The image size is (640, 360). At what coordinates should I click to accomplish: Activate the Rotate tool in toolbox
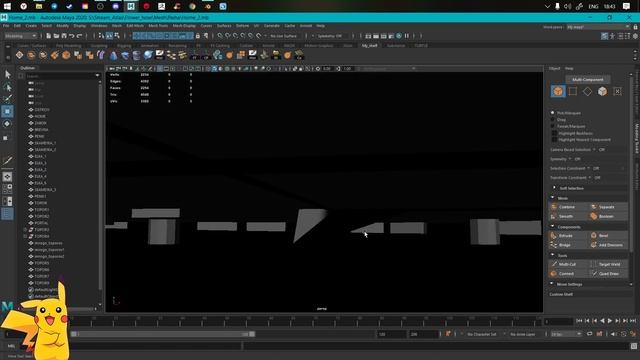[x=7, y=124]
